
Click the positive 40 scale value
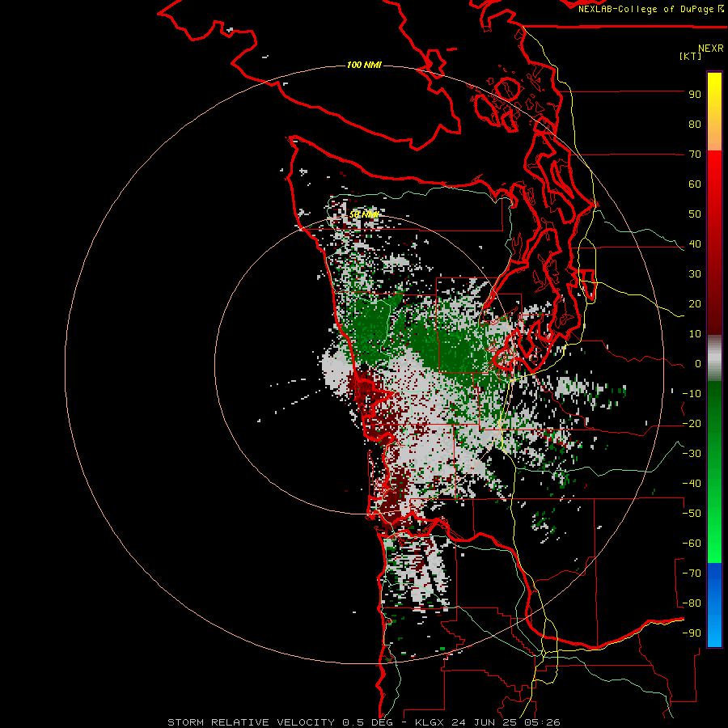pos(695,244)
